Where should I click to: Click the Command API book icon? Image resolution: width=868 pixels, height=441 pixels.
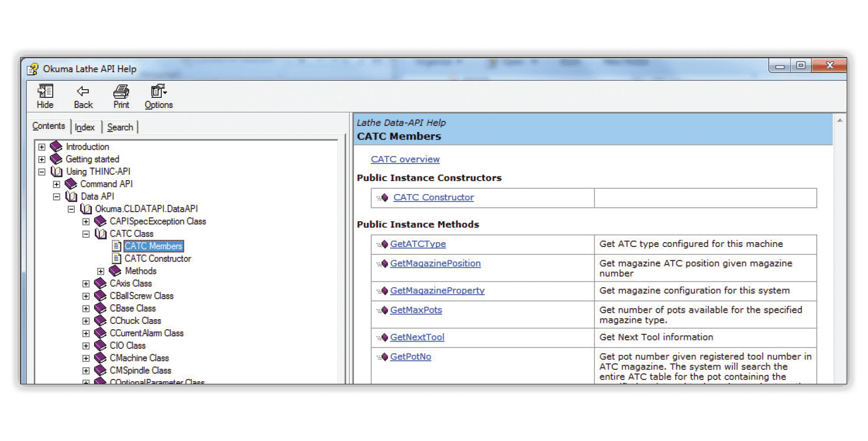[x=71, y=184]
